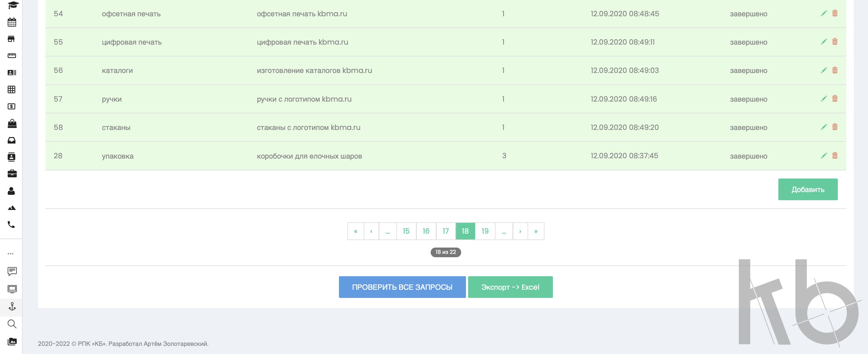Image resolution: width=868 pixels, height=354 pixels.
Task: Expand the three-dots more sidebar item
Action: [x=11, y=254]
